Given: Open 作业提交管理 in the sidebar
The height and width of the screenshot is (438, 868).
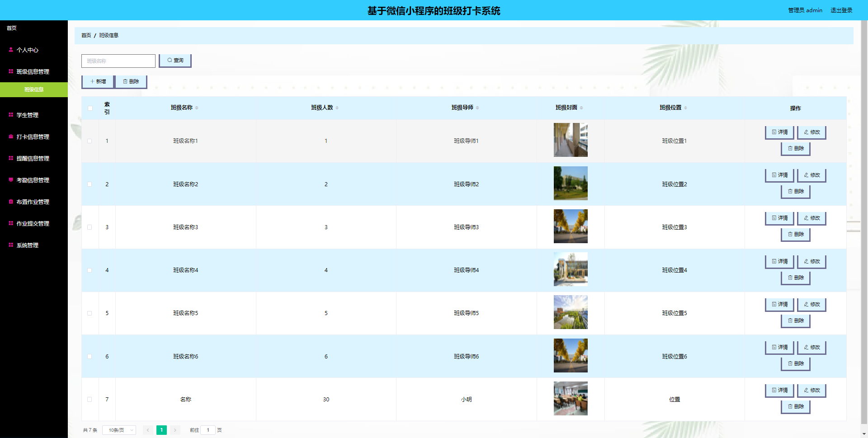Looking at the screenshot, I should tap(33, 223).
